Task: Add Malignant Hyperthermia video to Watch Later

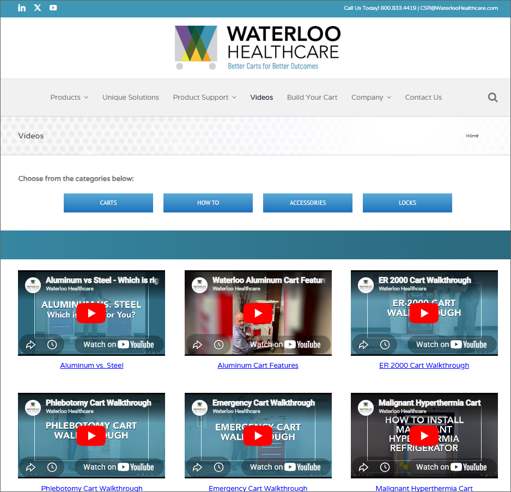Action: (x=385, y=467)
